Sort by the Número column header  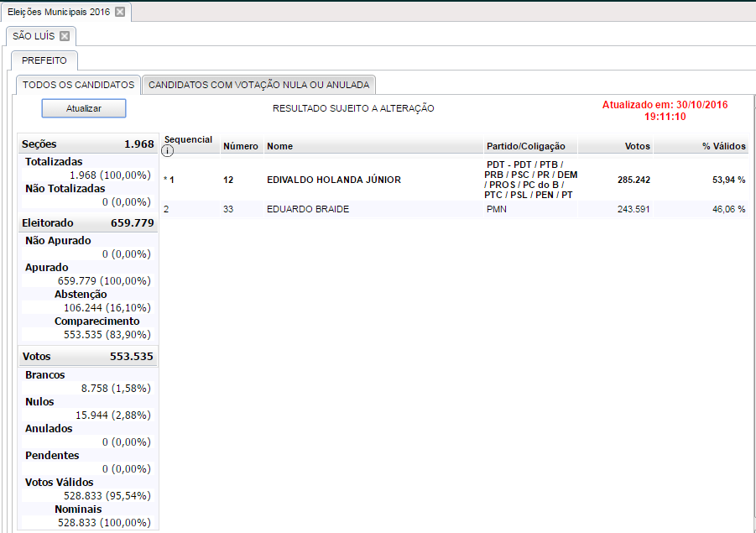(240, 146)
